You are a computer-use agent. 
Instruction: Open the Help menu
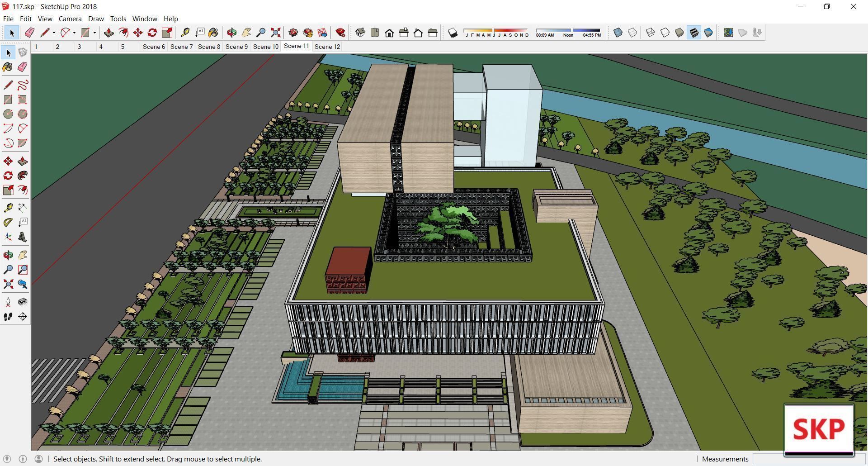pyautogui.click(x=170, y=19)
